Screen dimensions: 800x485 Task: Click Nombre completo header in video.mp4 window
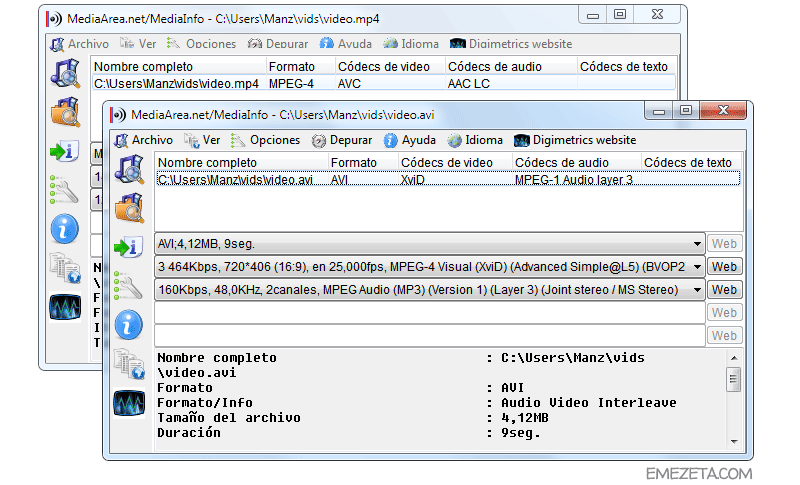(179, 67)
